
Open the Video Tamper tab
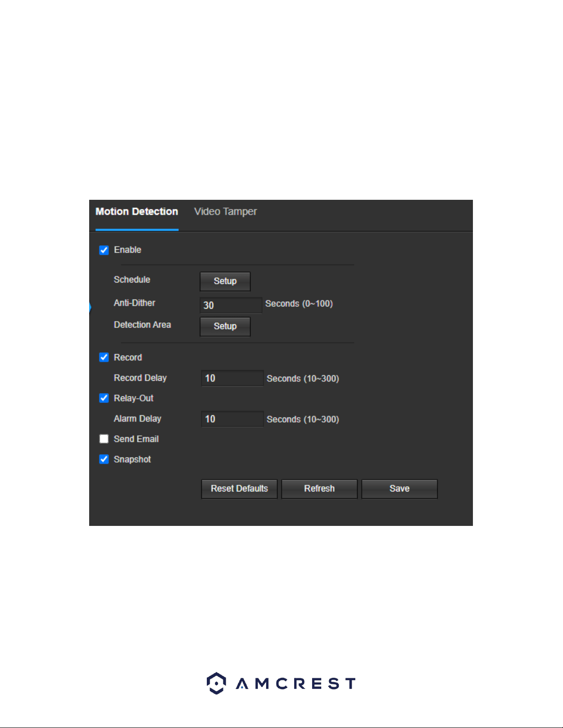coord(225,212)
